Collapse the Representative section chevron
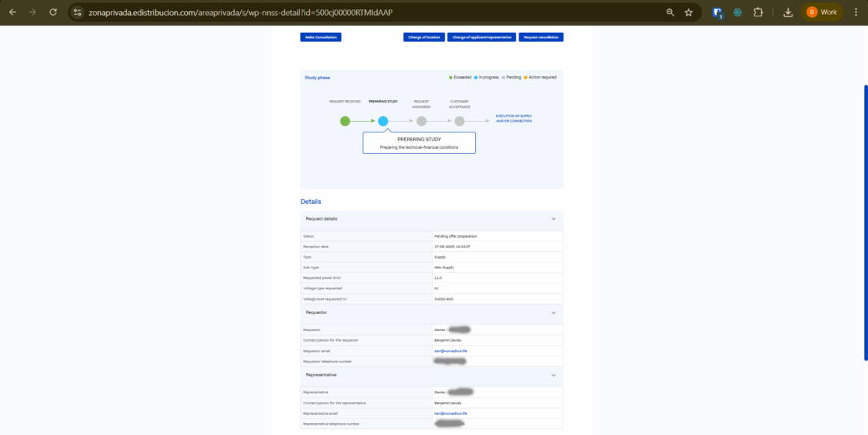 pos(554,375)
